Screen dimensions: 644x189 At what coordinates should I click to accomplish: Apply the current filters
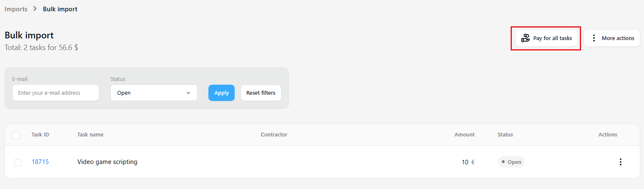(x=221, y=93)
